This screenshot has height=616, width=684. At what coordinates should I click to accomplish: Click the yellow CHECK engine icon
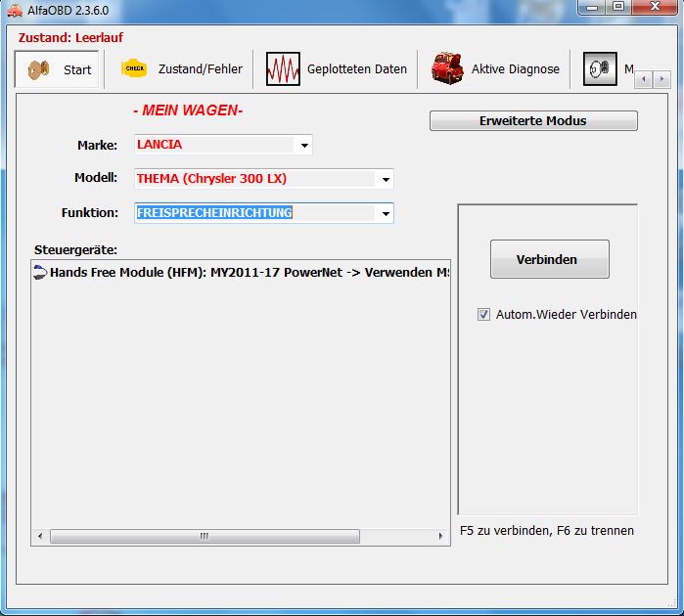(x=134, y=68)
